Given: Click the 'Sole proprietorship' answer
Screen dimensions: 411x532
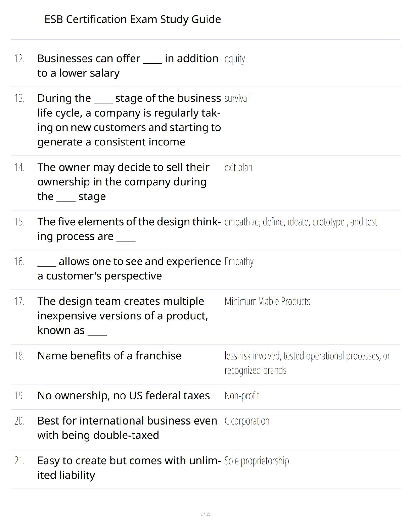Looking at the screenshot, I should [x=257, y=461].
